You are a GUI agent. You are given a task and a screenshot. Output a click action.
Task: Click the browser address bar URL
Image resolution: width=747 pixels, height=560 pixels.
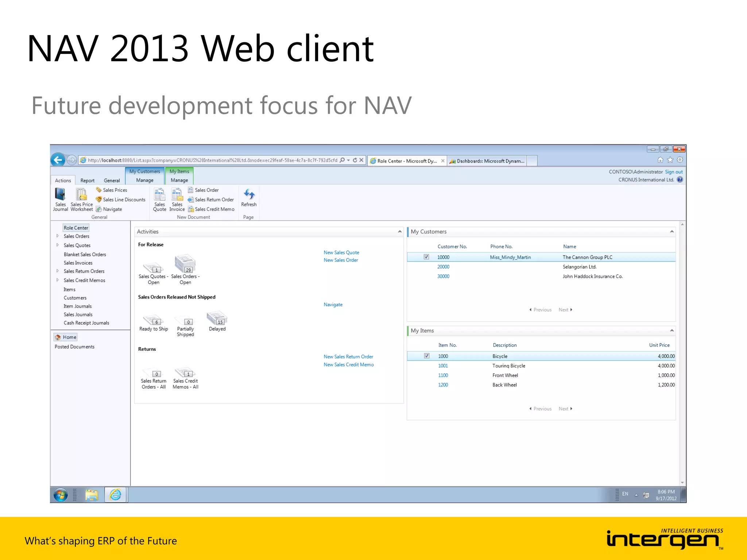212,160
